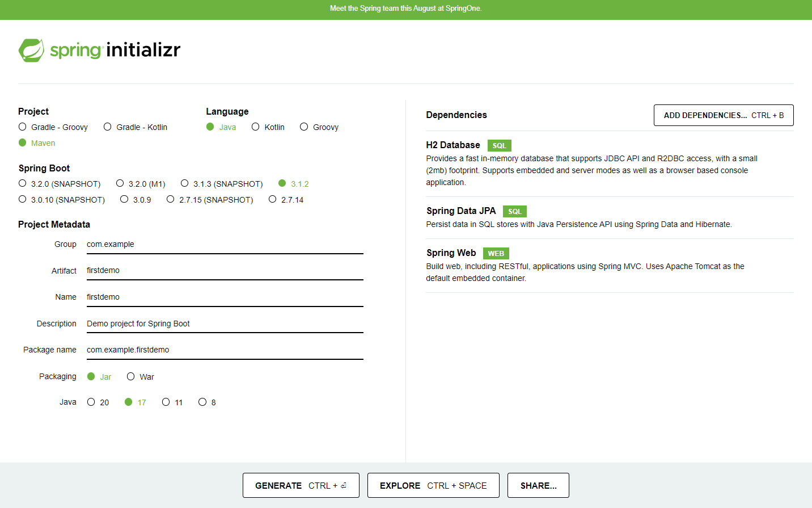This screenshot has width=812, height=508.
Task: Click the SpringOne announcement banner
Action: [x=406, y=9]
